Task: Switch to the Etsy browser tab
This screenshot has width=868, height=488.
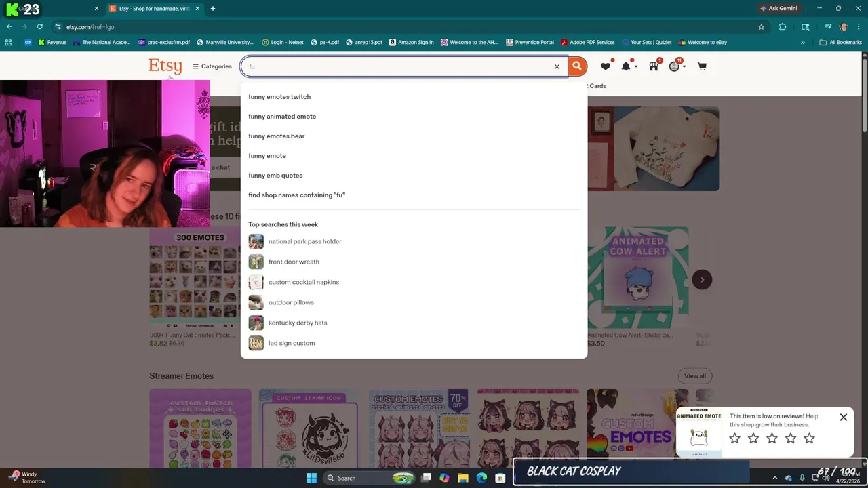Action: tap(154, 9)
